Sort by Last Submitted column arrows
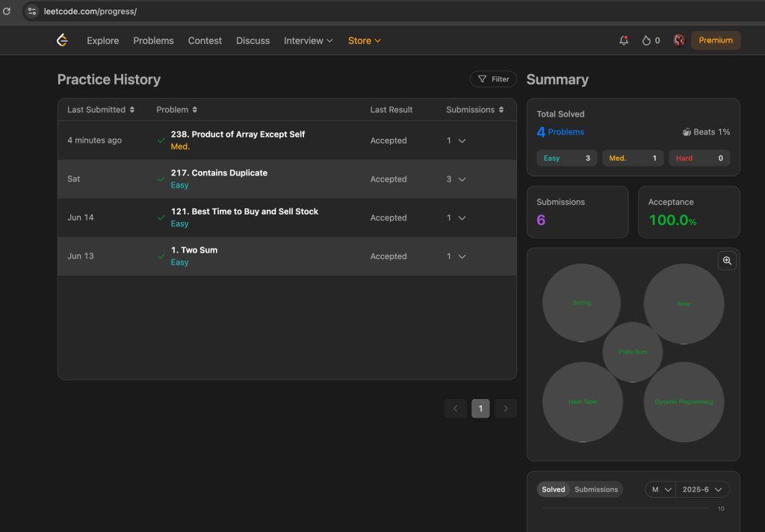Screen dimensions: 765x532 tap(132, 110)
